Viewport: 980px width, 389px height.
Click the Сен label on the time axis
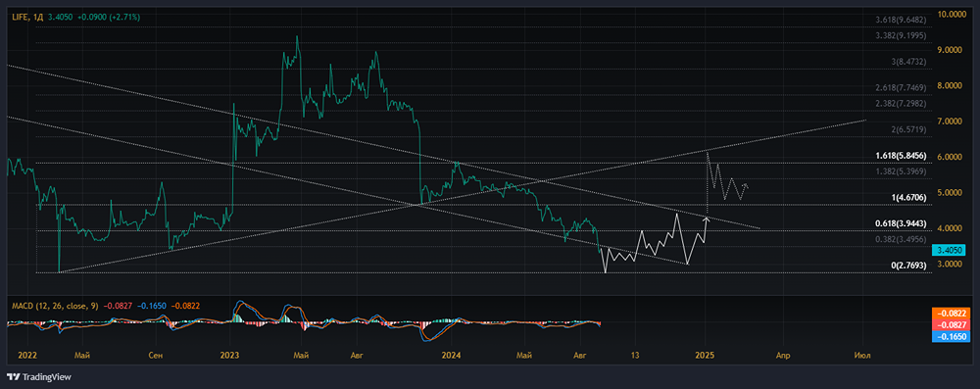coord(157,356)
